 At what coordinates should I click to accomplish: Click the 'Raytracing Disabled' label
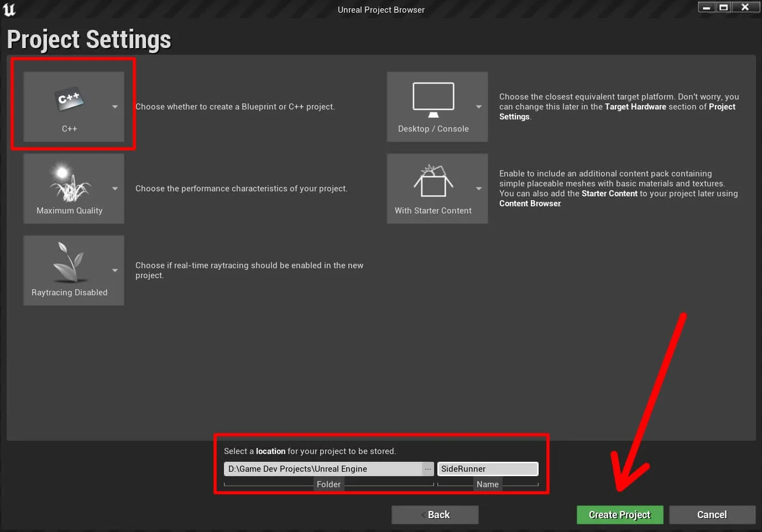pyautogui.click(x=70, y=293)
